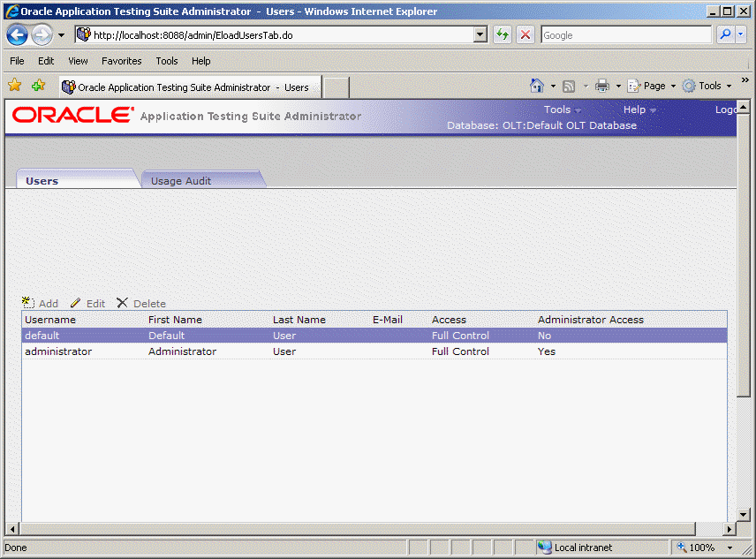
Task: Click horizontal scrollbar left arrow
Action: pyautogui.click(x=13, y=529)
